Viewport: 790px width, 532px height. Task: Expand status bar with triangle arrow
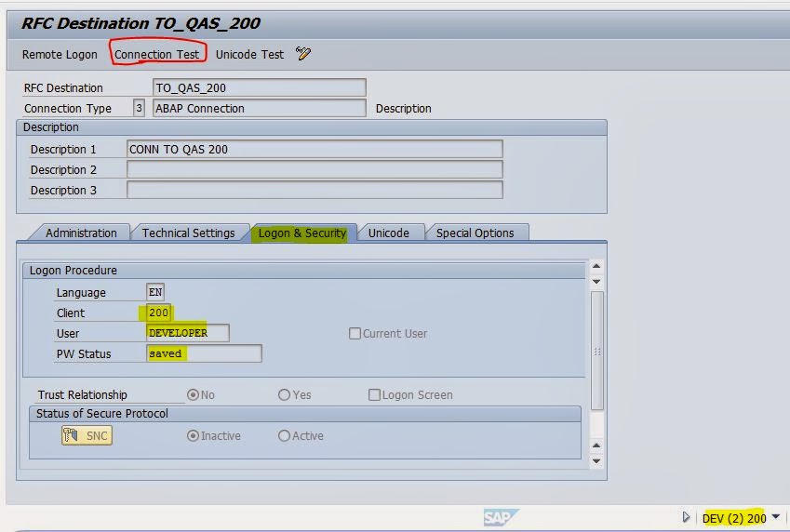[x=686, y=517]
